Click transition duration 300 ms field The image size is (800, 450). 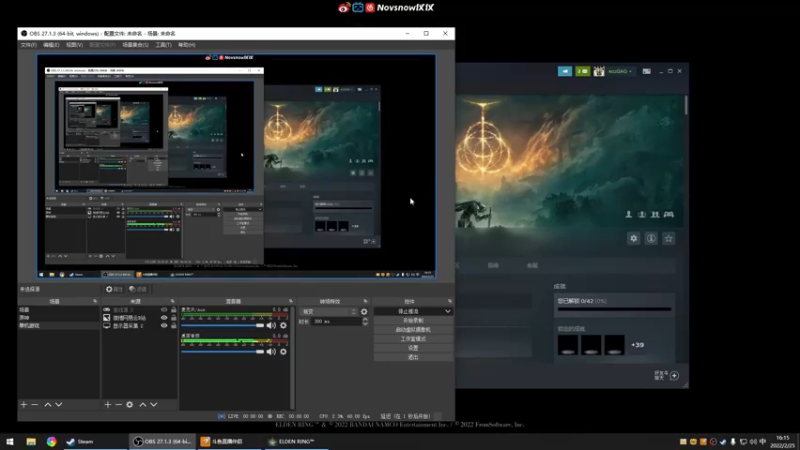(336, 322)
